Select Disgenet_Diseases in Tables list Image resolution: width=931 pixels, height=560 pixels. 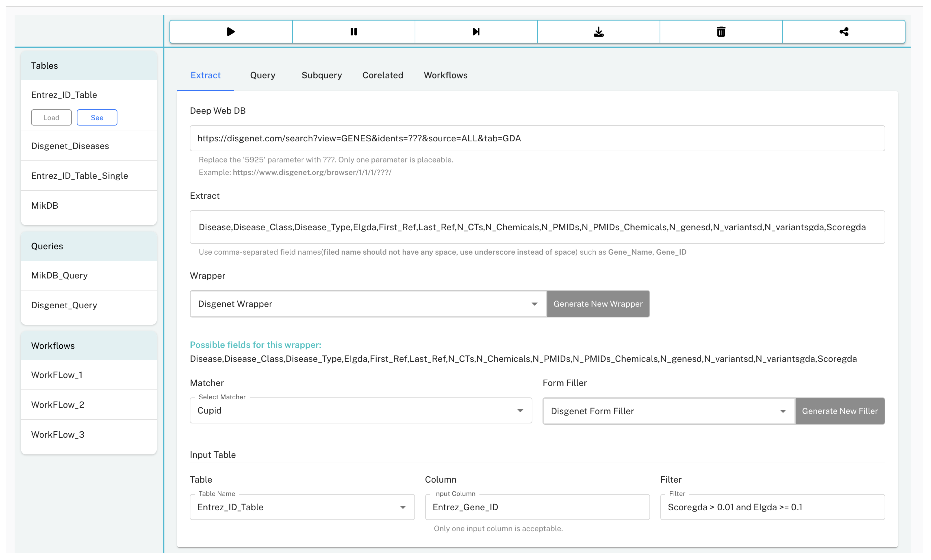(70, 146)
